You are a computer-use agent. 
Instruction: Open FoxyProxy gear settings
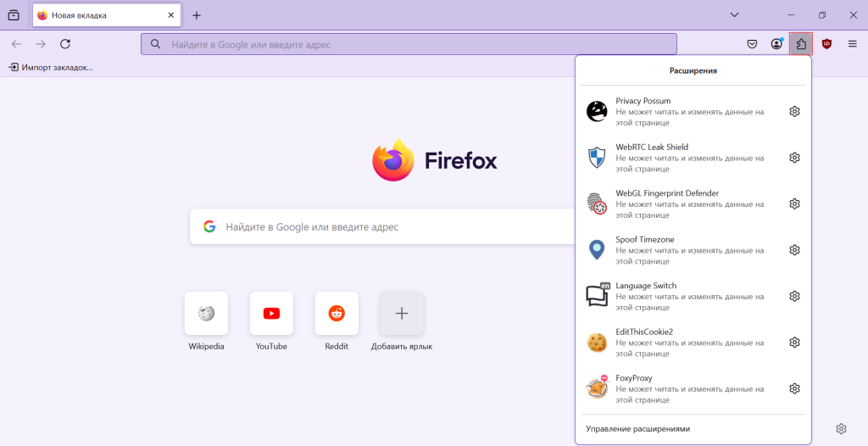pyautogui.click(x=794, y=388)
